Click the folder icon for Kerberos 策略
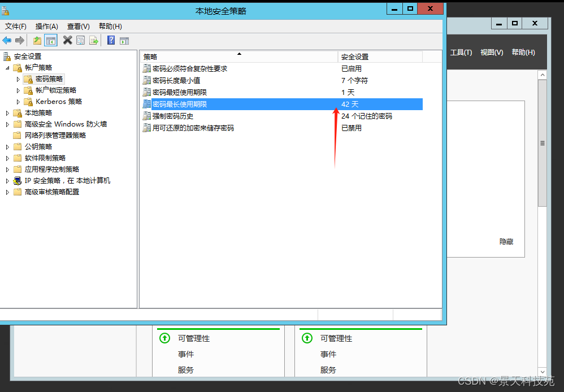Screen dimensions: 564x392 coord(28,102)
